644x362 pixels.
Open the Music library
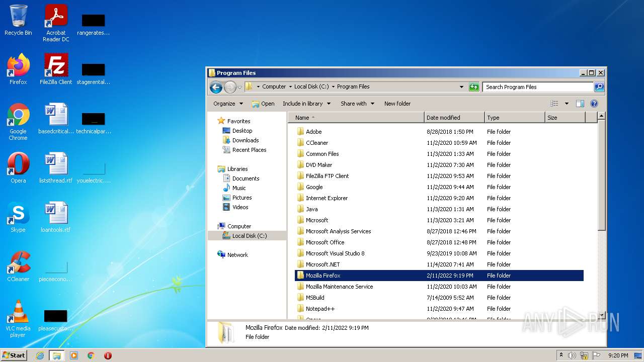[x=239, y=188]
